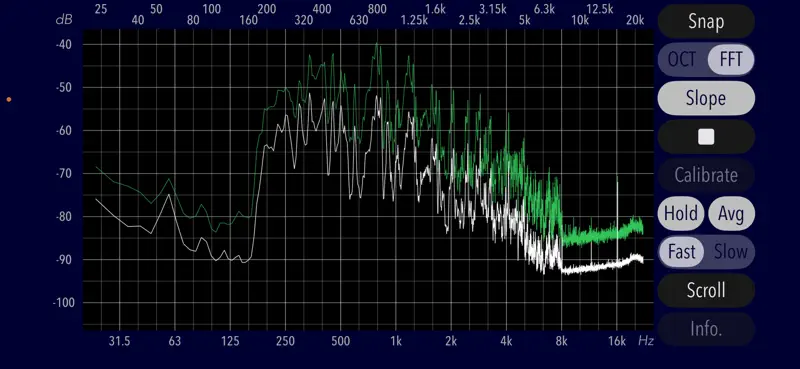
Task: Click the orange dot indicator at left
Action: [x=9, y=100]
